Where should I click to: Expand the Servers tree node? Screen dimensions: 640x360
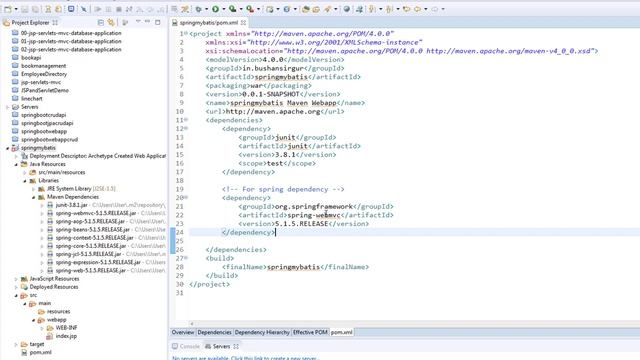pyautogui.click(x=7, y=107)
